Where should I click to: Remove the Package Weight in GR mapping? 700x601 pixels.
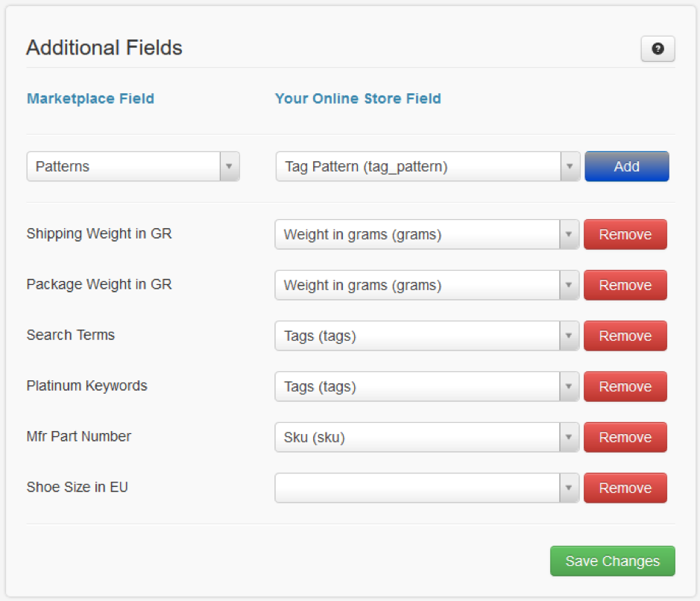click(x=625, y=286)
